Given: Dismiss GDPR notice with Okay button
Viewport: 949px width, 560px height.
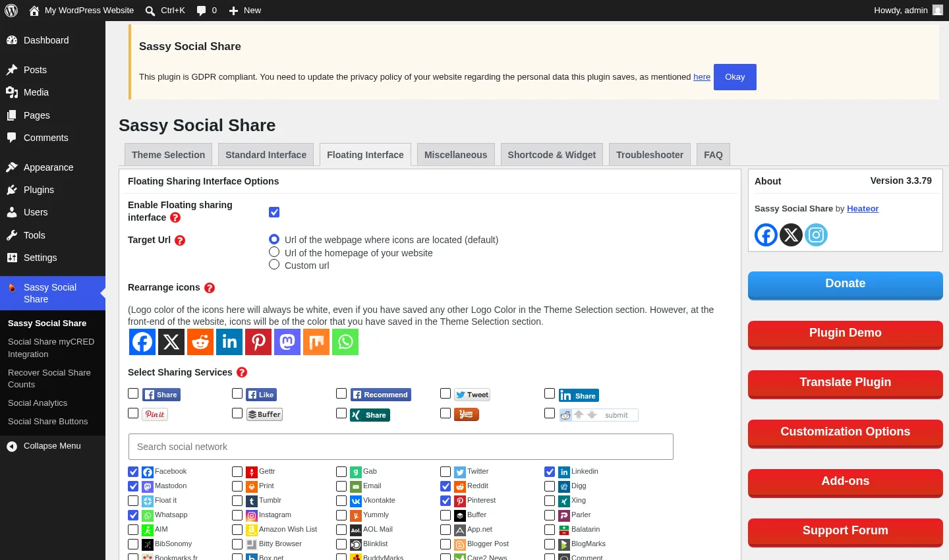Looking at the screenshot, I should (x=735, y=77).
